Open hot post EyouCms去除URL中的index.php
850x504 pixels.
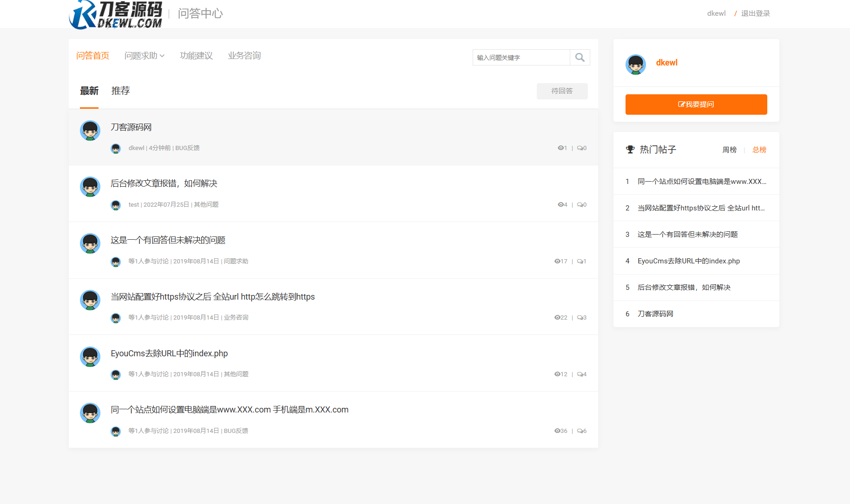click(689, 261)
